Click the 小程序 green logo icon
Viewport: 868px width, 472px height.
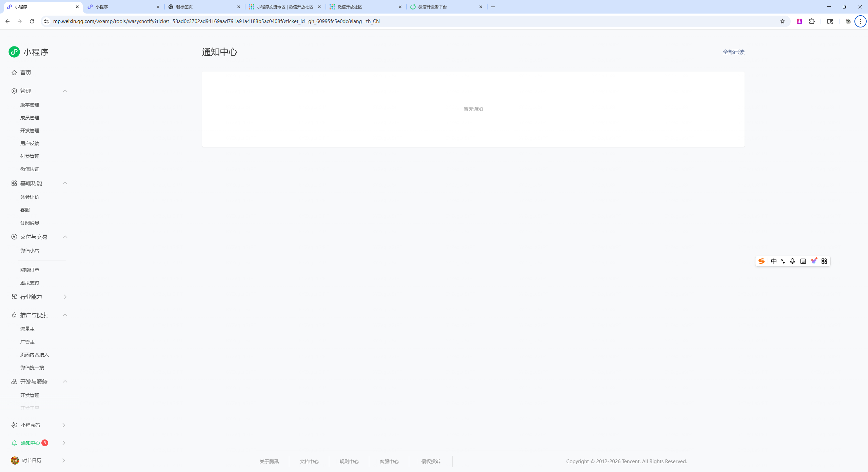tap(14, 52)
